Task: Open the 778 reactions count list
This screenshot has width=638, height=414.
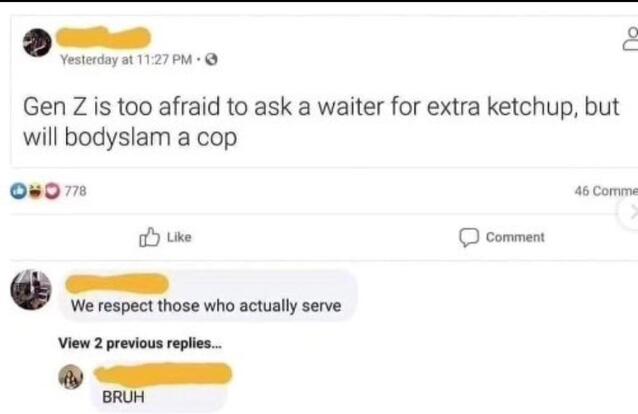Action: click(x=76, y=191)
